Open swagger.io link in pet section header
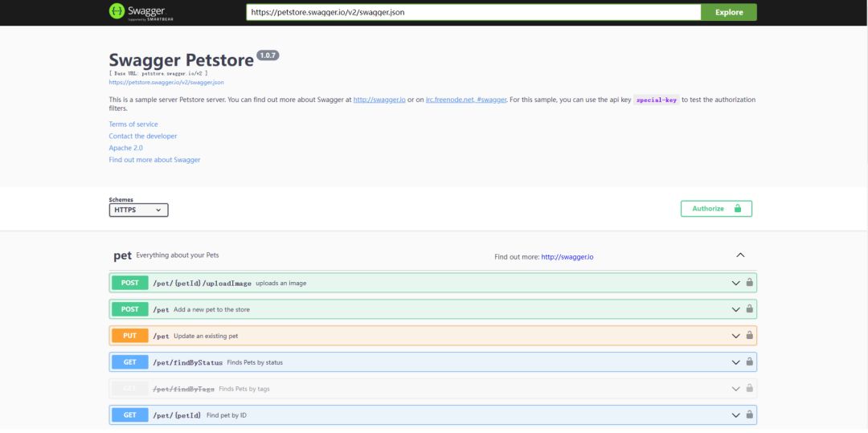Viewport: 868px width, 433px height. (567, 257)
